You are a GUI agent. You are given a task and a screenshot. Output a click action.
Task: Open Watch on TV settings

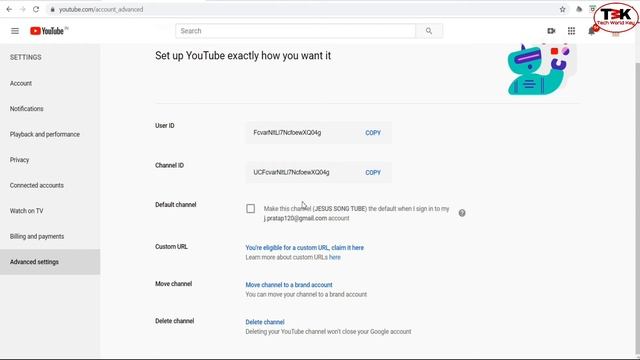pyautogui.click(x=27, y=211)
